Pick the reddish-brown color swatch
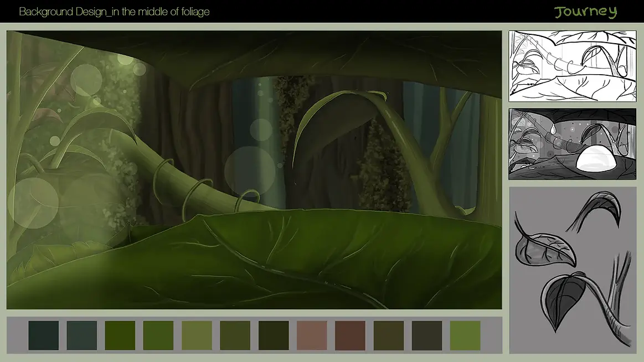Viewport: 644px width, 362px height. tap(350, 335)
